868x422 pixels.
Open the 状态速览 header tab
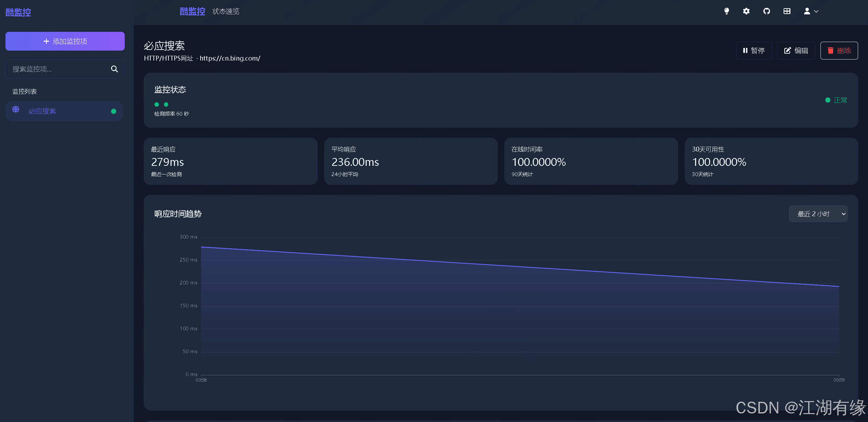click(226, 12)
